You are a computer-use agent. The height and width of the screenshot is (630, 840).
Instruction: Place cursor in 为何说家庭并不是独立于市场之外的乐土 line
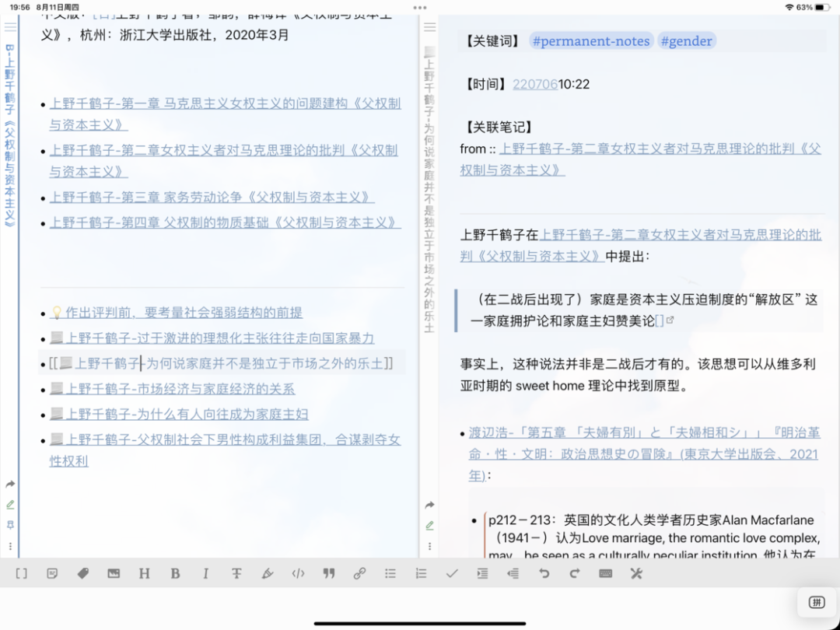coord(221,364)
